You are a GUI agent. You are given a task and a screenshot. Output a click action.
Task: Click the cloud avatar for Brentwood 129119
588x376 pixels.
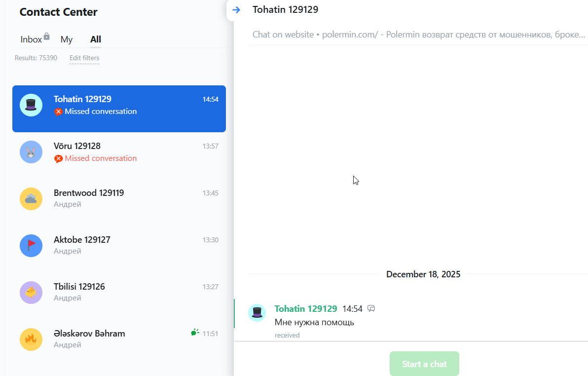click(31, 199)
